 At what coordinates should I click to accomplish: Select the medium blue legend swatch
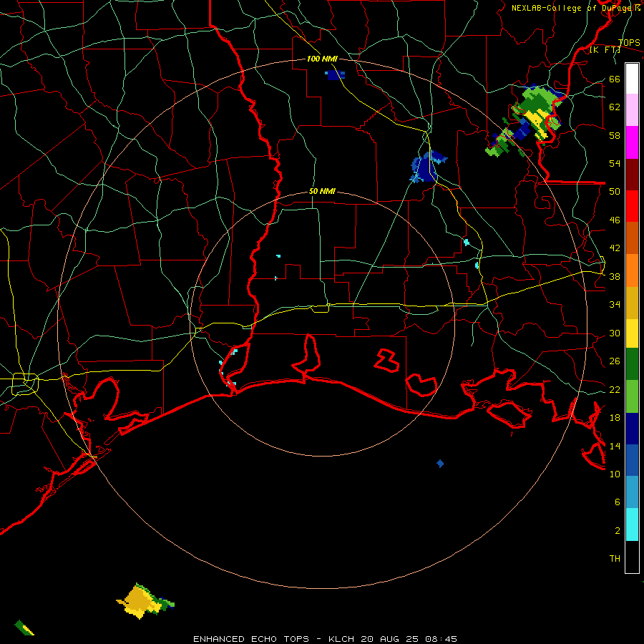pyautogui.click(x=632, y=460)
